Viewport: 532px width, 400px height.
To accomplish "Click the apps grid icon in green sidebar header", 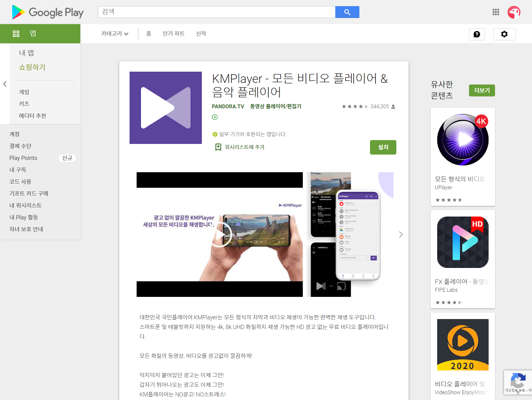I will click(x=16, y=33).
